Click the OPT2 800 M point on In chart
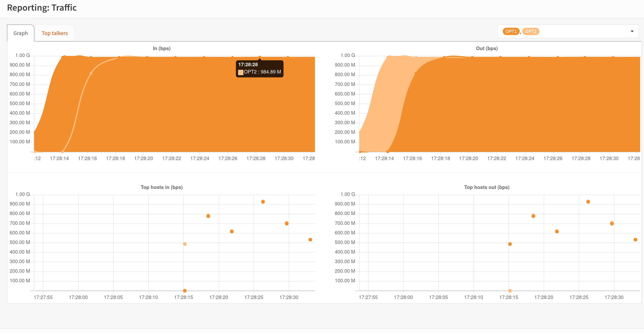 tap(91, 73)
